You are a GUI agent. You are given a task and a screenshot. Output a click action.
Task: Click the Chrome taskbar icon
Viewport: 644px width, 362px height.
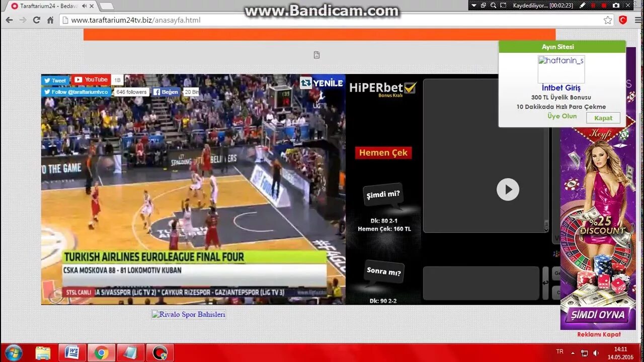point(101,353)
